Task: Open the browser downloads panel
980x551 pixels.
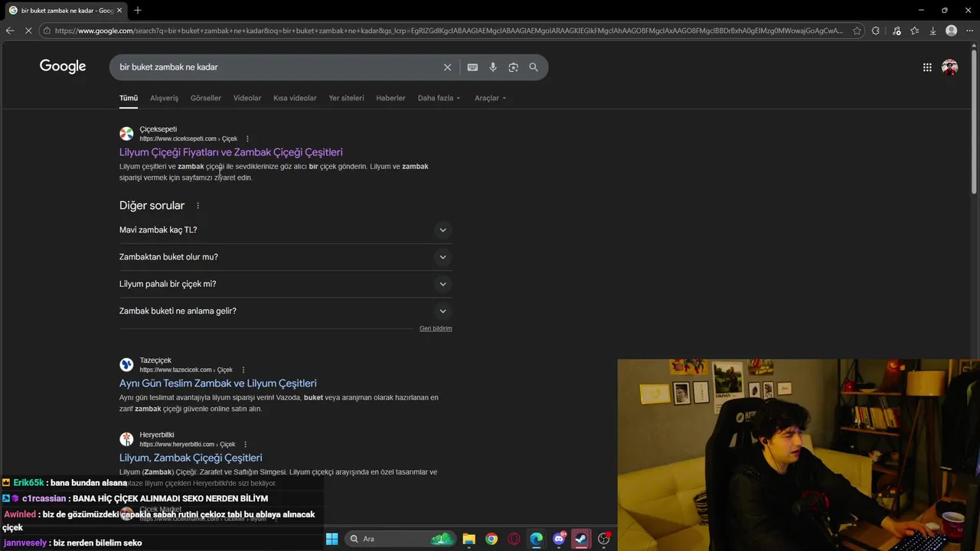Action: point(933,31)
